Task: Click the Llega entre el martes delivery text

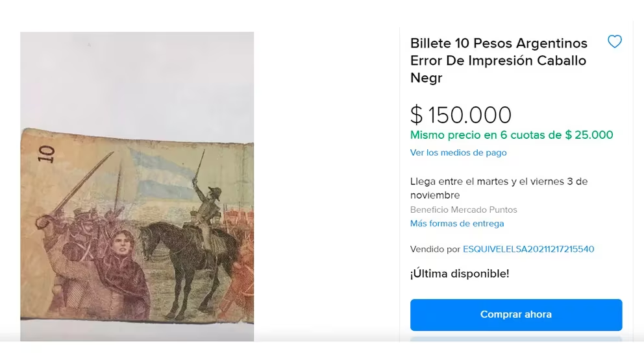Action: point(499,188)
